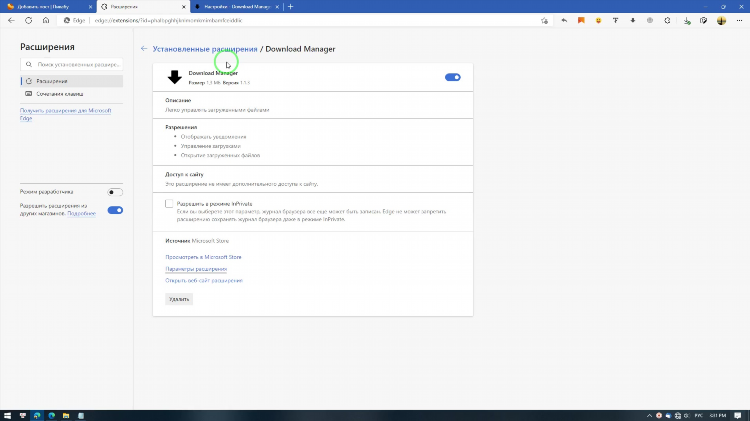Click the gray round extension icon
This screenshot has width=750, height=421.
[x=650, y=21]
